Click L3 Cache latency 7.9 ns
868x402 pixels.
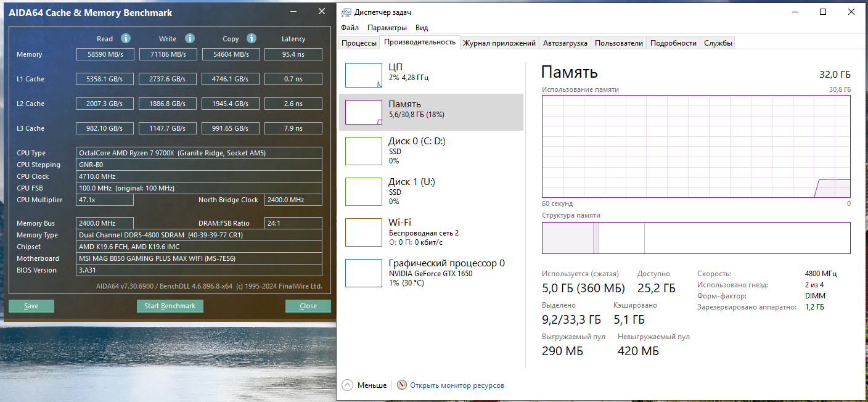pyautogui.click(x=293, y=128)
